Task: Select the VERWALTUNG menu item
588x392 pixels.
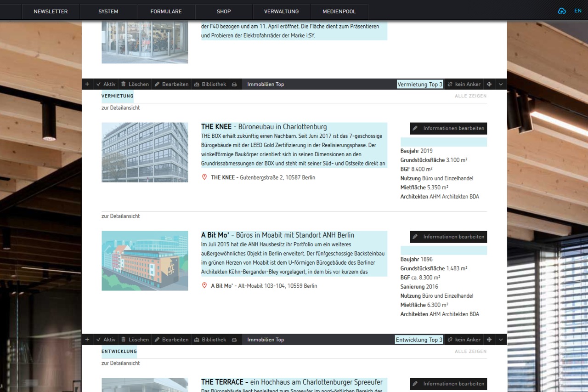Action: (281, 11)
